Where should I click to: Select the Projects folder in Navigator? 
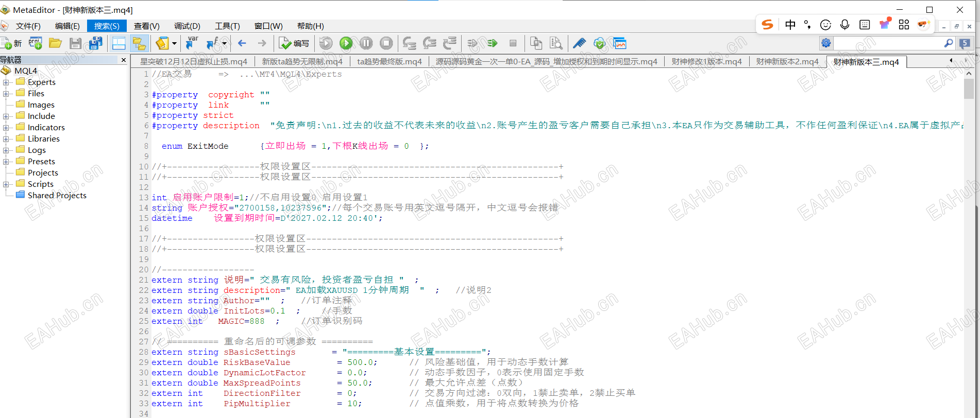[x=37, y=173]
